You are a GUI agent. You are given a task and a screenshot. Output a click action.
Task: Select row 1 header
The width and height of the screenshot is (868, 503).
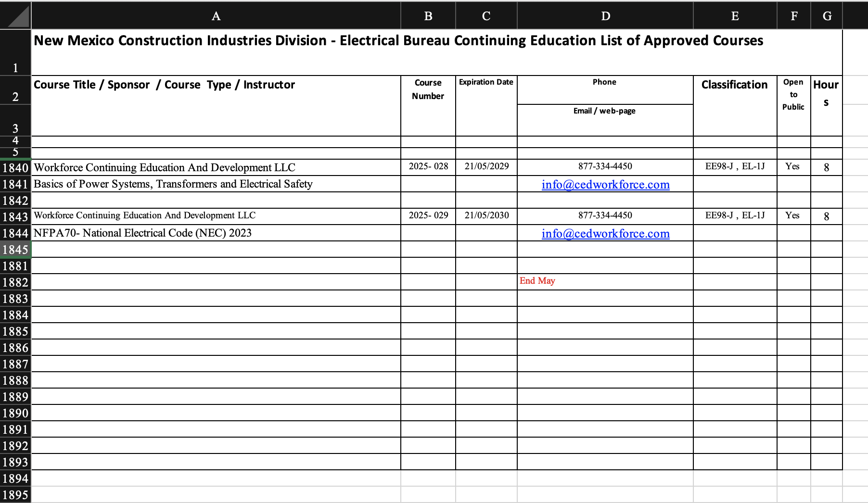click(x=15, y=52)
